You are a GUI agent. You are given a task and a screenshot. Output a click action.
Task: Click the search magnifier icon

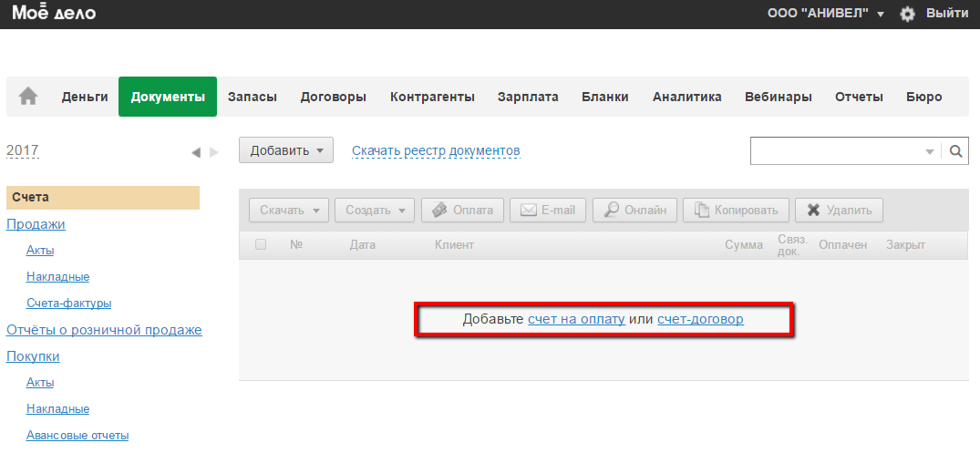(955, 151)
